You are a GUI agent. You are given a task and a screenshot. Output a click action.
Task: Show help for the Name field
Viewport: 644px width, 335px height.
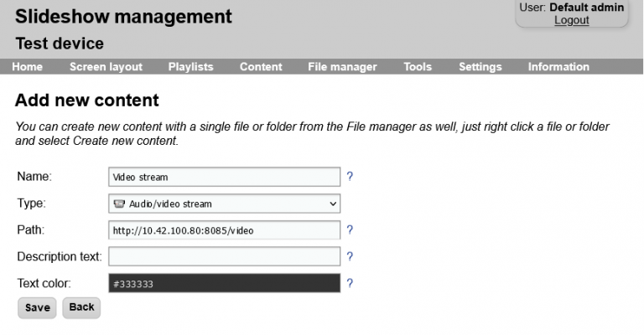[350, 177]
